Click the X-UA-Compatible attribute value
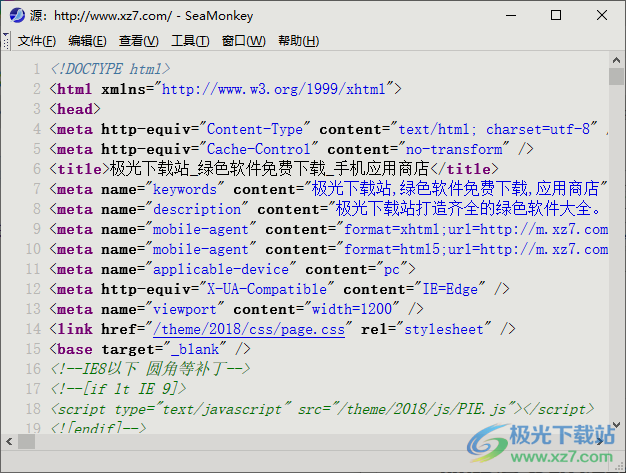The width and height of the screenshot is (626, 473). point(267,289)
